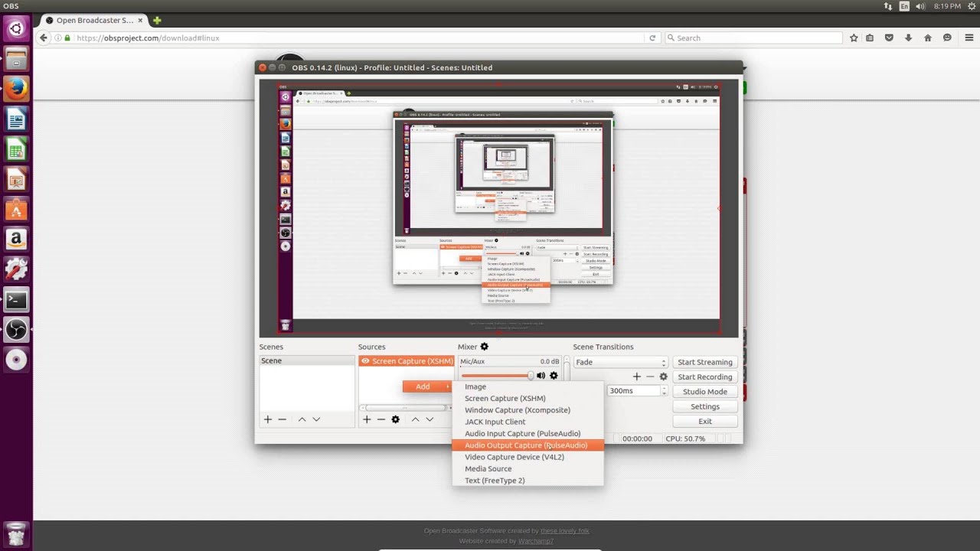Follow the Warchamp7 link in the footer

(535, 541)
